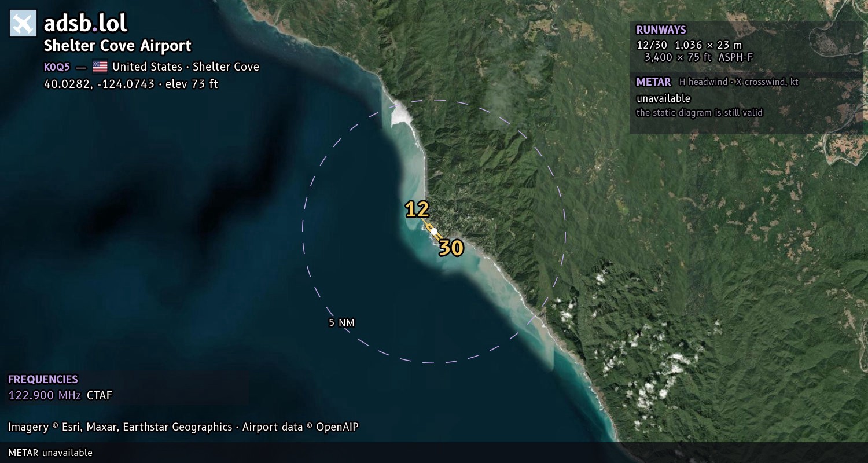Click the Imagery © Esri, Maxar attribution

120,427
